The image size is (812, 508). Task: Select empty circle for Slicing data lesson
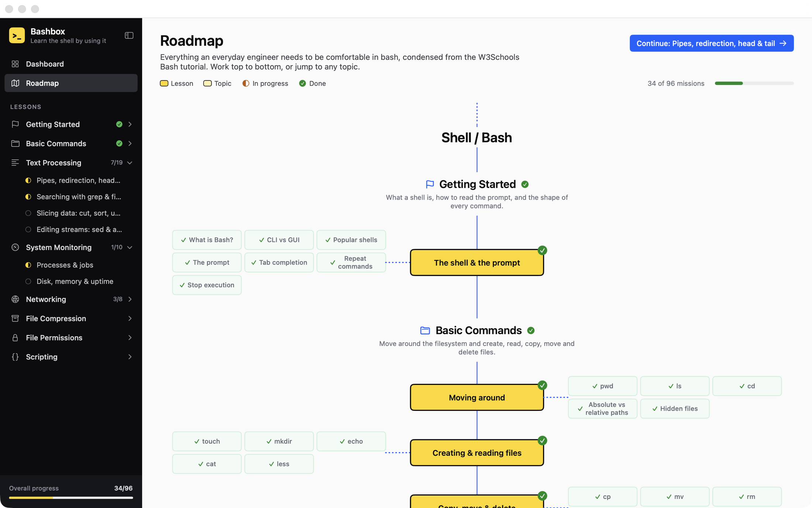pyautogui.click(x=28, y=213)
